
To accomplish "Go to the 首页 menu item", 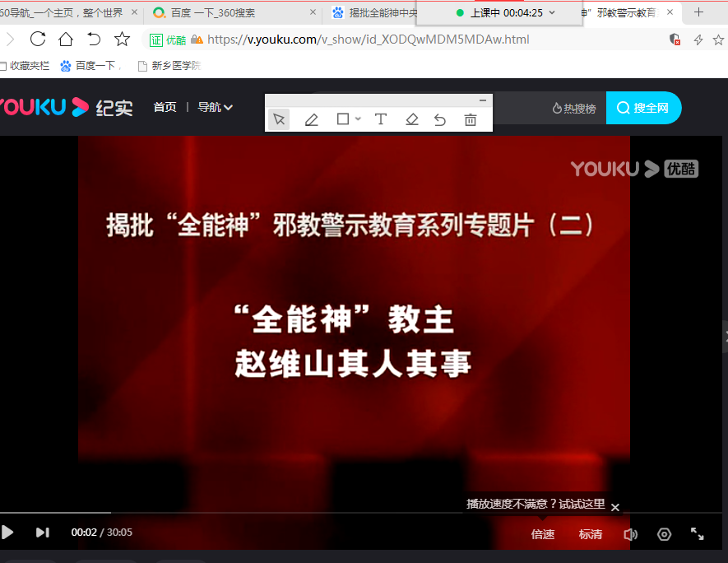I will click(x=165, y=107).
